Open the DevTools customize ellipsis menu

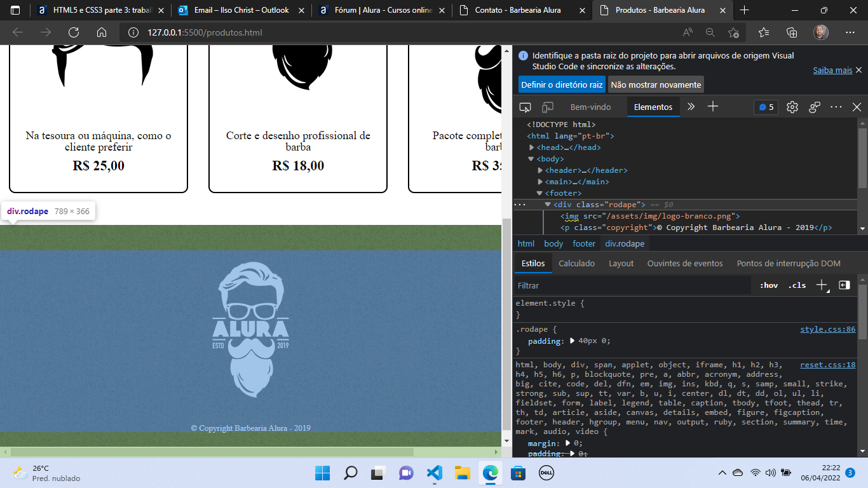click(x=836, y=107)
